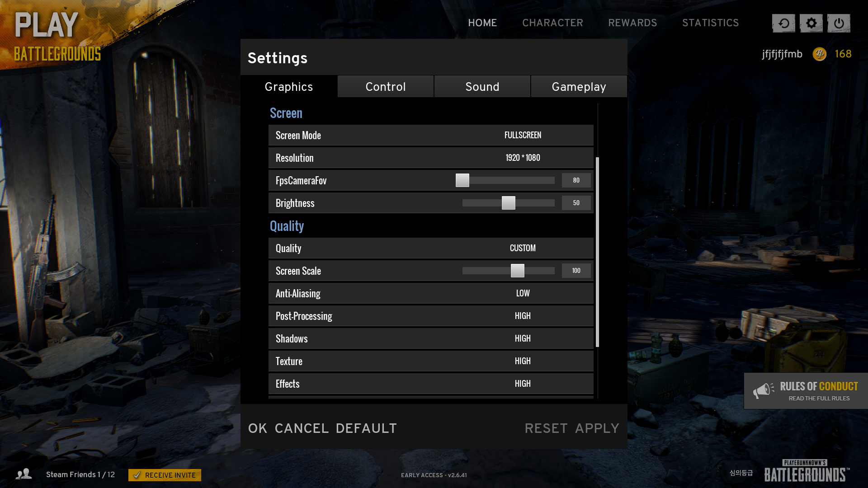868x488 pixels.
Task: Click the STATISTICS navigation menu item
Action: (x=711, y=23)
